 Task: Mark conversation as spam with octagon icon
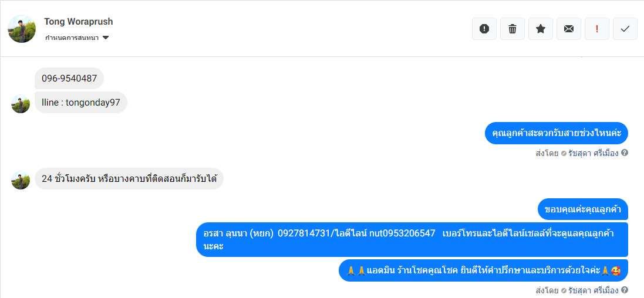(x=484, y=29)
